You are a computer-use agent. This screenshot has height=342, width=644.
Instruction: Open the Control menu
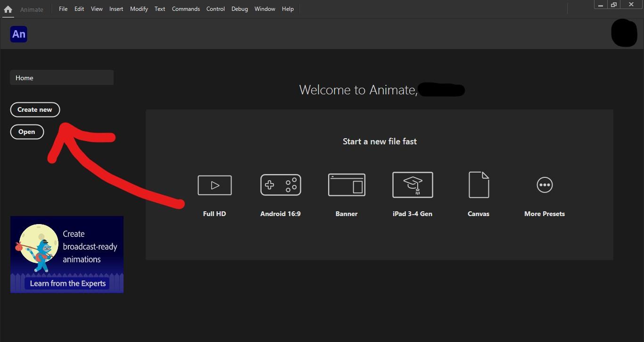point(215,9)
